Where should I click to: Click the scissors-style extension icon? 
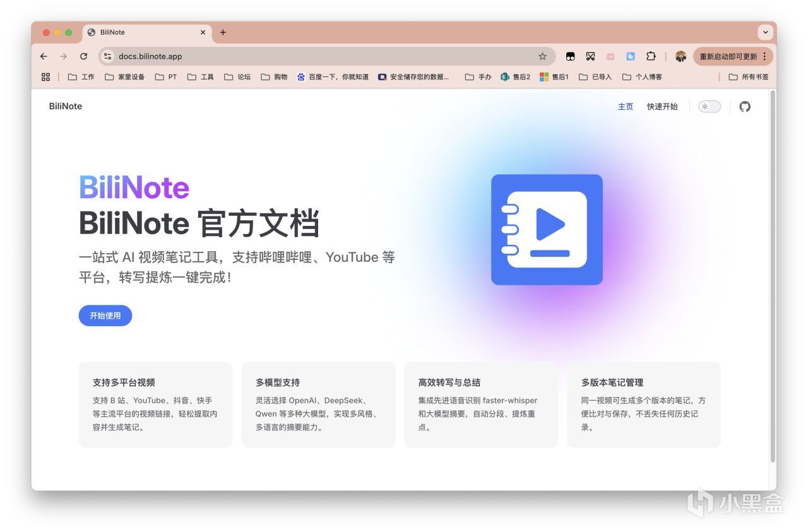click(x=590, y=56)
